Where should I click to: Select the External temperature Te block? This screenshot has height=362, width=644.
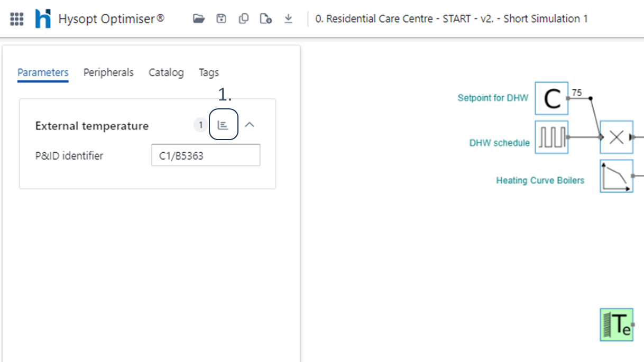(x=617, y=324)
